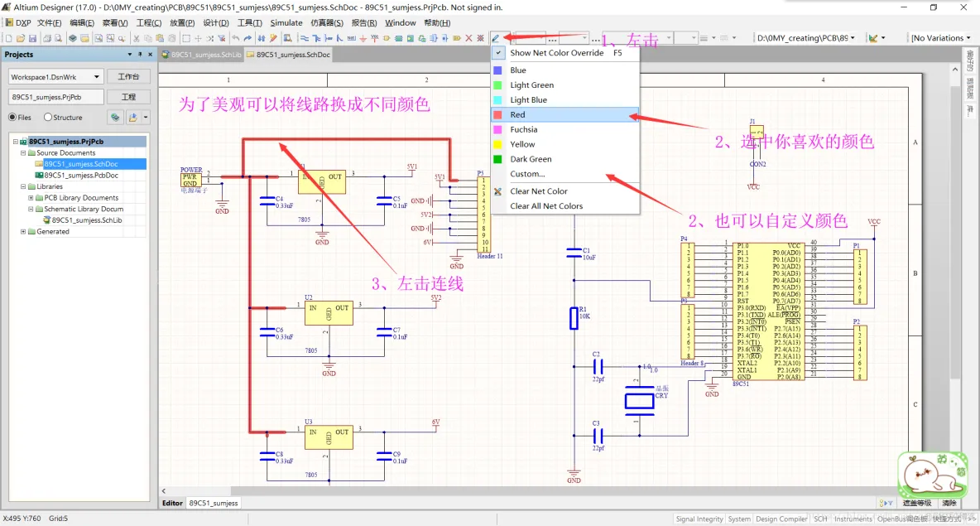Click the folder arrow icon in Projects panel

(x=132, y=117)
